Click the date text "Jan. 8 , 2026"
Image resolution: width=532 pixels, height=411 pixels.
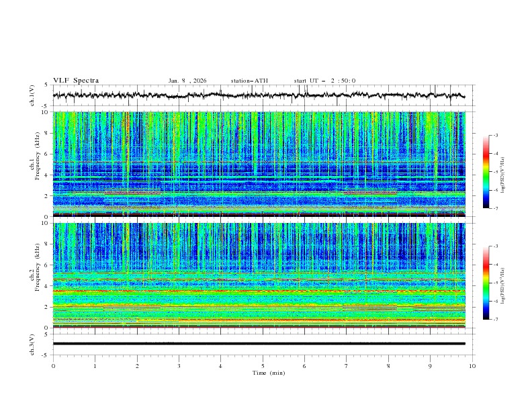click(x=187, y=81)
